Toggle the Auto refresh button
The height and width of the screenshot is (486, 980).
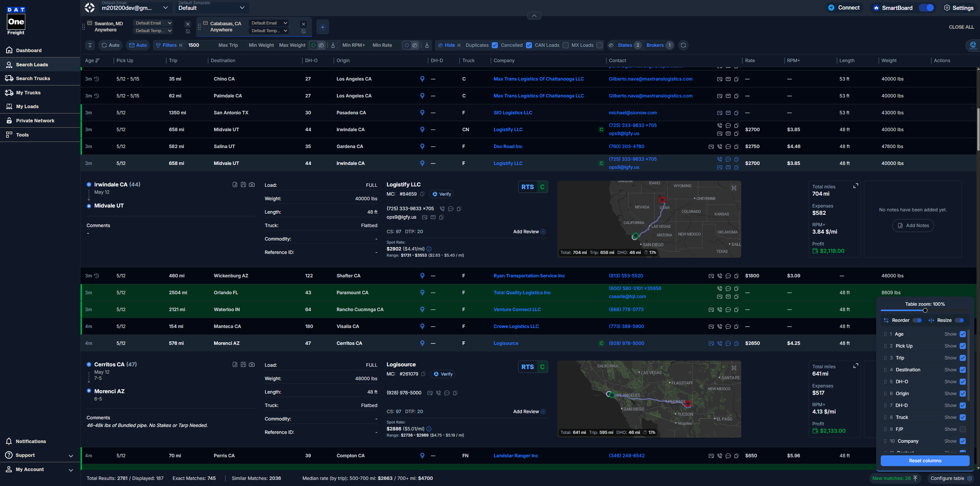coord(111,45)
